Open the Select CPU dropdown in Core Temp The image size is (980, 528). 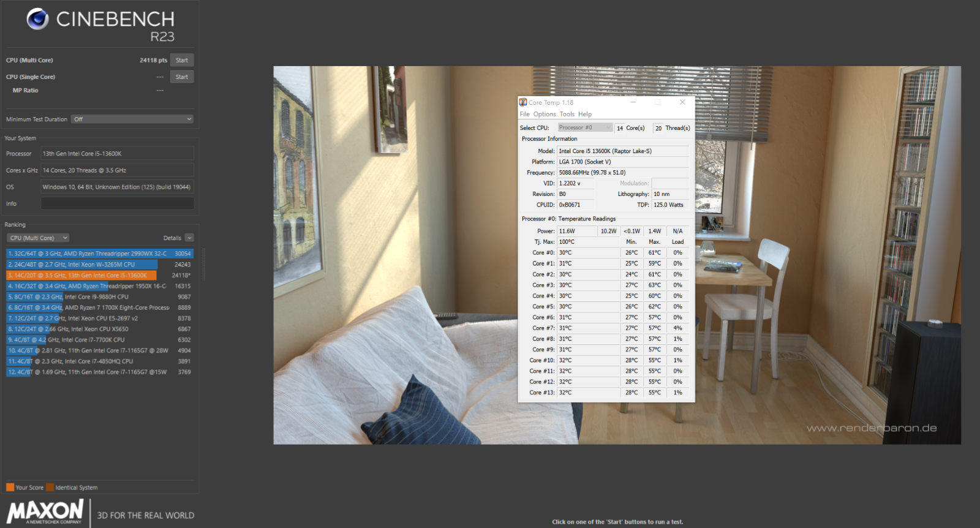(x=585, y=127)
